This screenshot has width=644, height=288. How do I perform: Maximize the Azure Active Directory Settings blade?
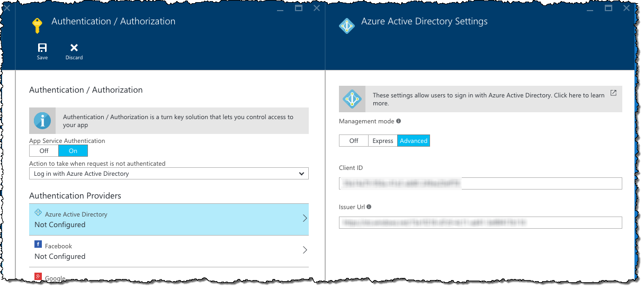click(x=609, y=8)
